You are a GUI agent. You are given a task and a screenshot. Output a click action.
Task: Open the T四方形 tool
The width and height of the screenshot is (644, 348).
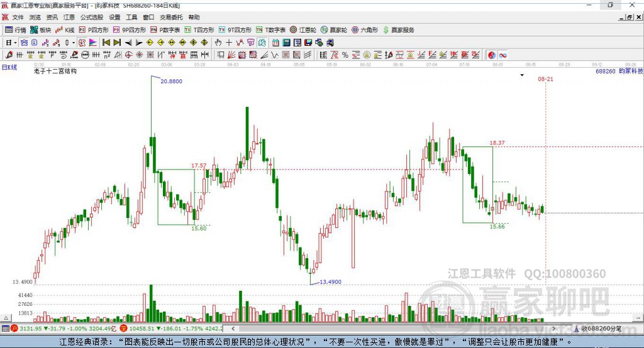[x=199, y=30]
